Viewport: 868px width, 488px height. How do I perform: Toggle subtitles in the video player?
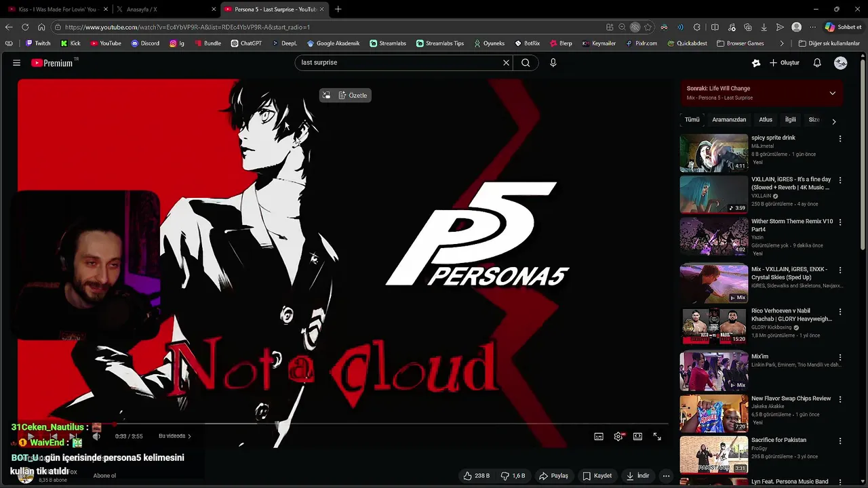(599, 436)
